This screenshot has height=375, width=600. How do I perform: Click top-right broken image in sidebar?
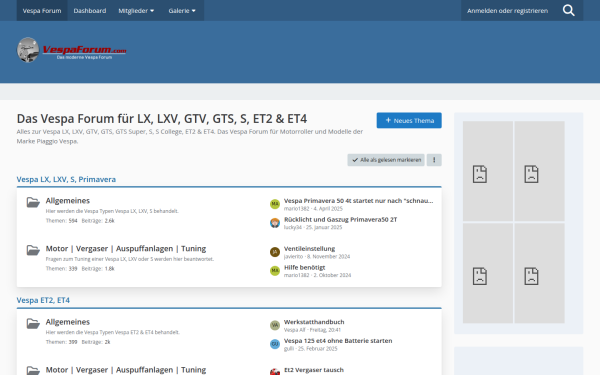click(x=540, y=171)
